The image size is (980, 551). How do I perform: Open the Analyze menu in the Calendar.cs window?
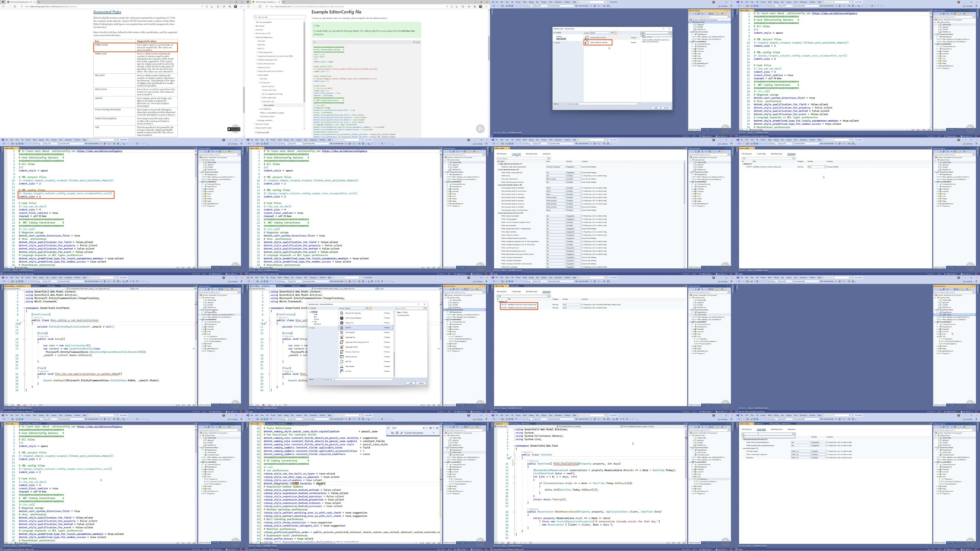544,415
